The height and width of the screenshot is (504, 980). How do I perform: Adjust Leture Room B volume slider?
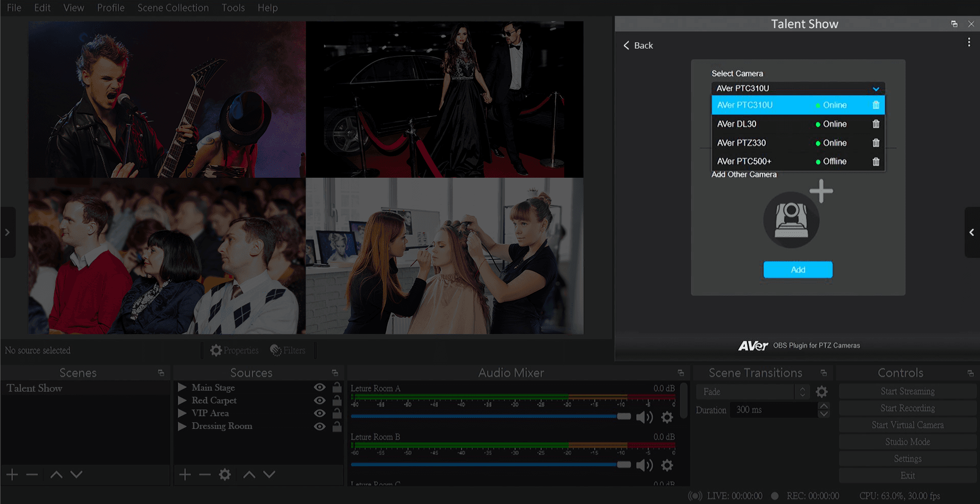624,465
